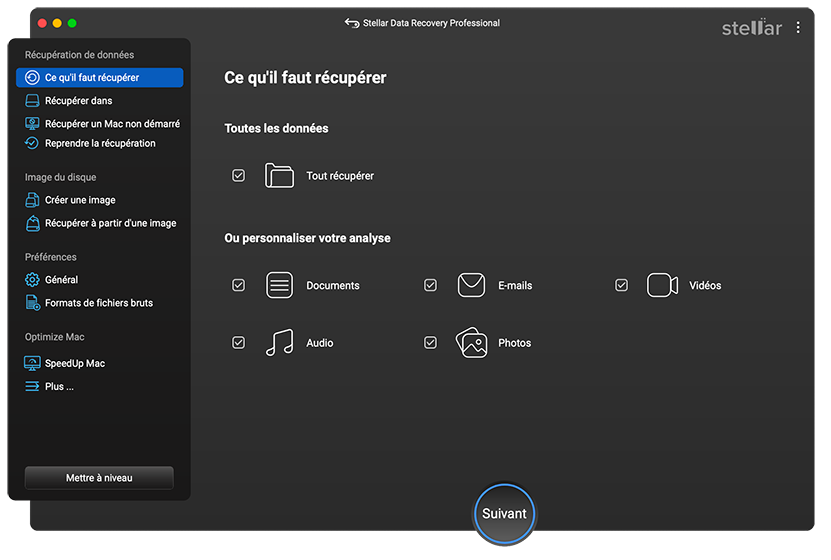The width and height of the screenshot is (831, 560).
Task: Disable the Photos checkbox
Action: 430,342
